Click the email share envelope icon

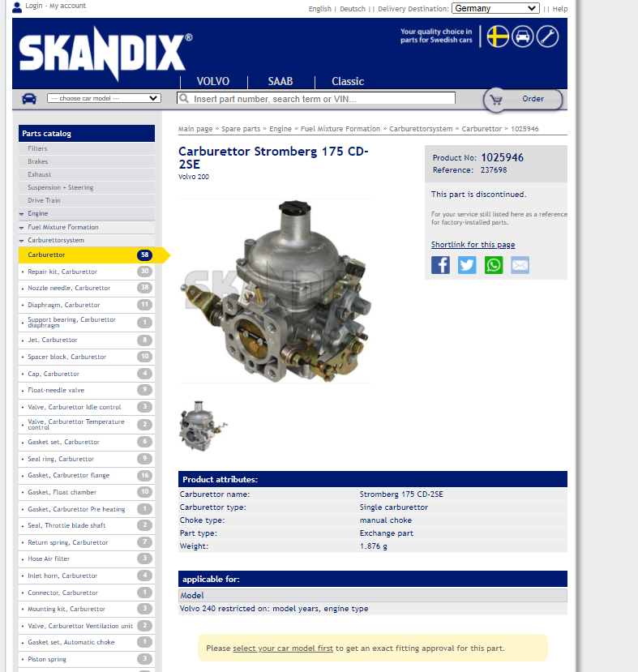click(x=520, y=265)
